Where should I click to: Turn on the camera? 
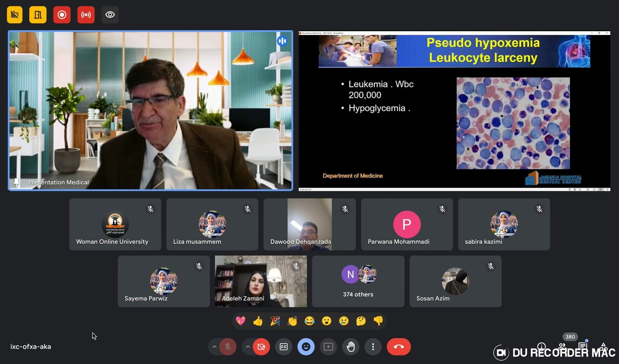(261, 347)
